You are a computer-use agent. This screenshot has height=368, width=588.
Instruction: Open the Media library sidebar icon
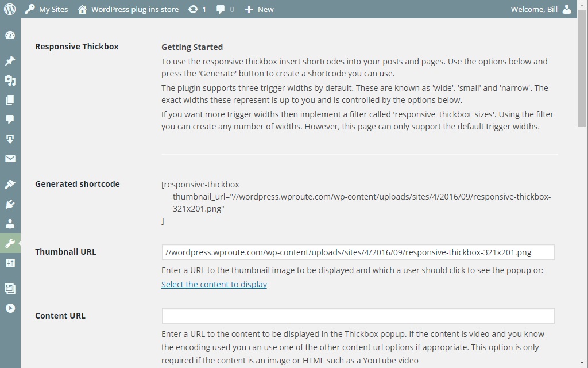click(x=10, y=80)
